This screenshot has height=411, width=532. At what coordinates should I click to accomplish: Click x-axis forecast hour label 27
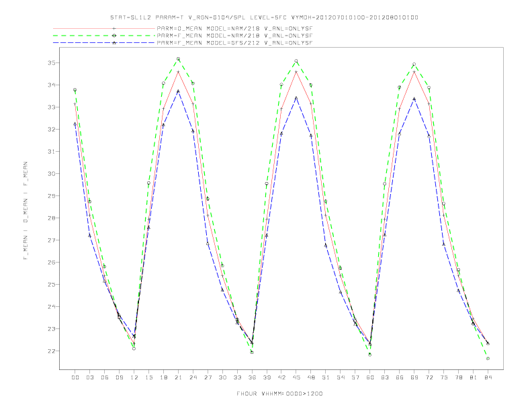[x=208, y=377]
